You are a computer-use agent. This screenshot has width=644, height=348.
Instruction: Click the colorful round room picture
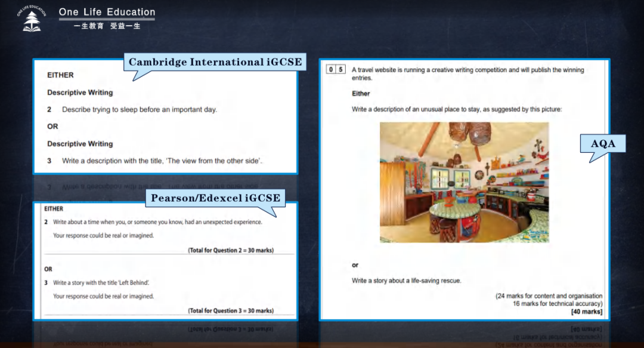464,182
